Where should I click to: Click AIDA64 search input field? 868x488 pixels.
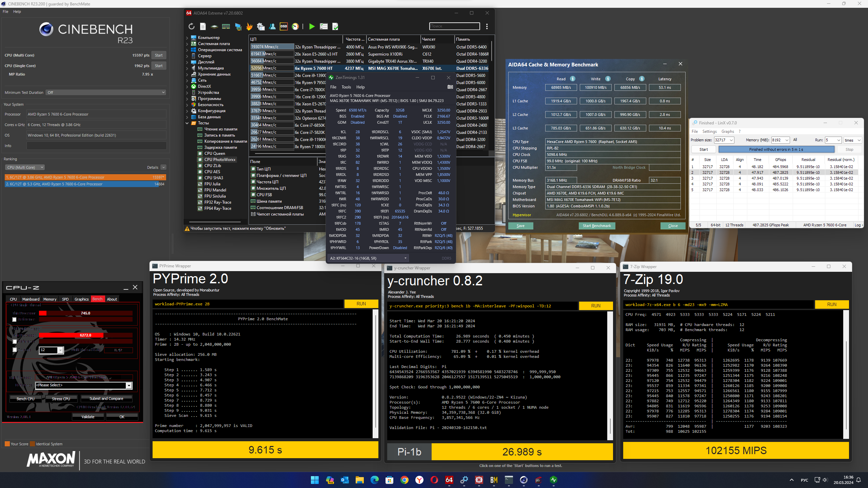(x=454, y=26)
